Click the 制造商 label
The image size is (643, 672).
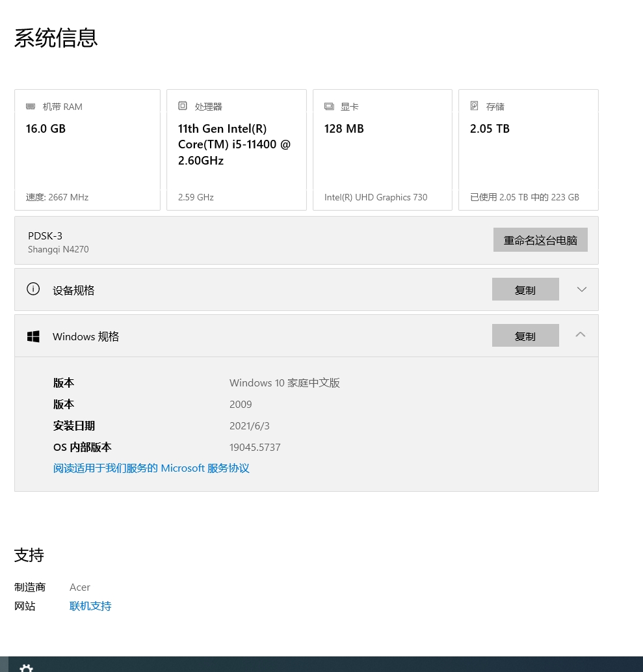(x=29, y=587)
